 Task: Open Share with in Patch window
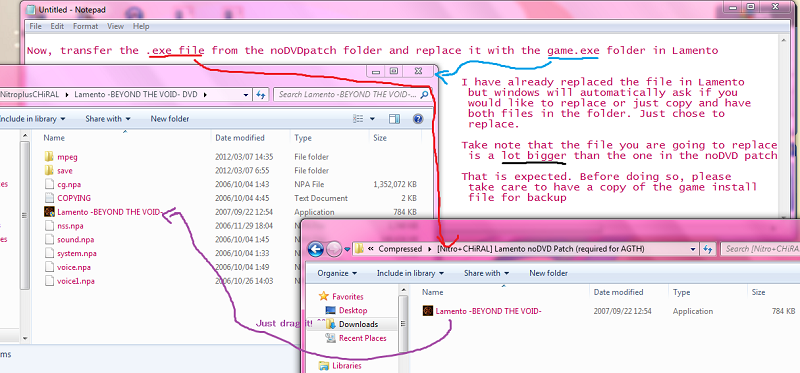[487, 273]
